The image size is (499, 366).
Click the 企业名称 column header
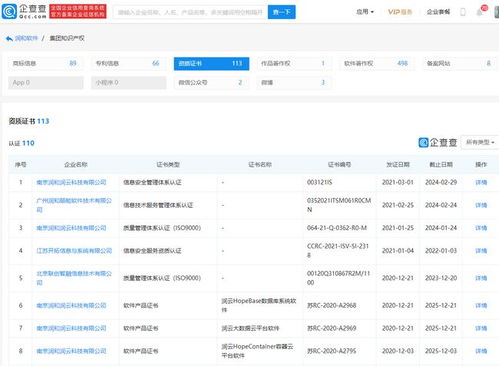pos(76,164)
